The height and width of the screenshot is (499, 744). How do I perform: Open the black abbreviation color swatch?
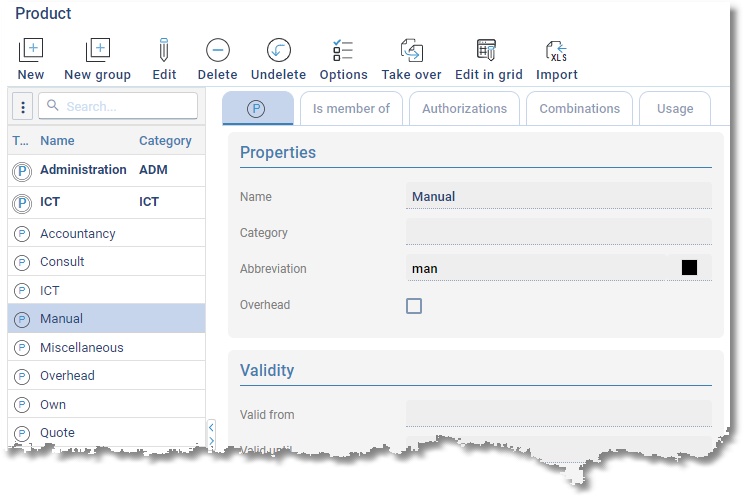(x=689, y=268)
